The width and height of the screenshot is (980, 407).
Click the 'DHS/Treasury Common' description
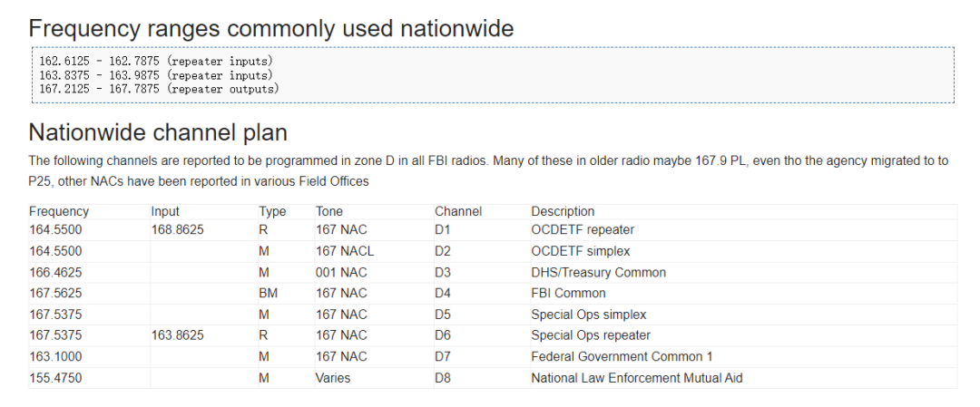[598, 272]
